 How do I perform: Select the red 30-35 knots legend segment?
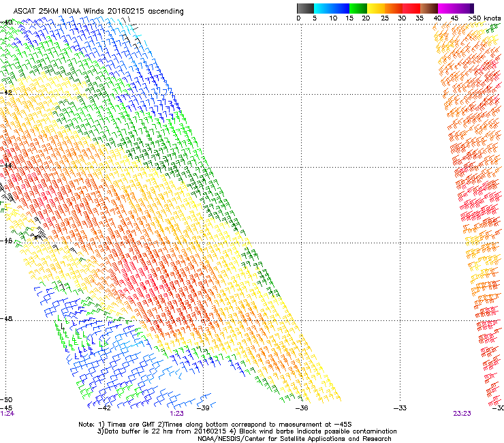(x=411, y=8)
